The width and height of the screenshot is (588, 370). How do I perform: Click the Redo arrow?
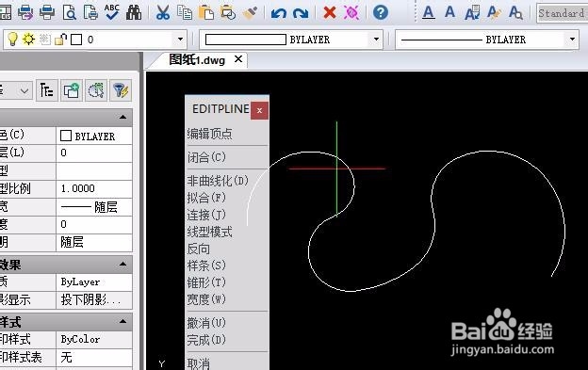(301, 13)
